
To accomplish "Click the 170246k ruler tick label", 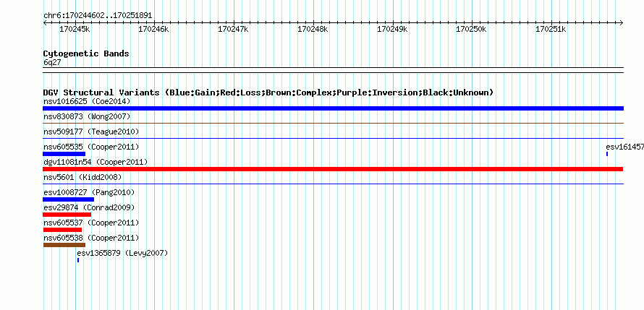I will point(153,29).
